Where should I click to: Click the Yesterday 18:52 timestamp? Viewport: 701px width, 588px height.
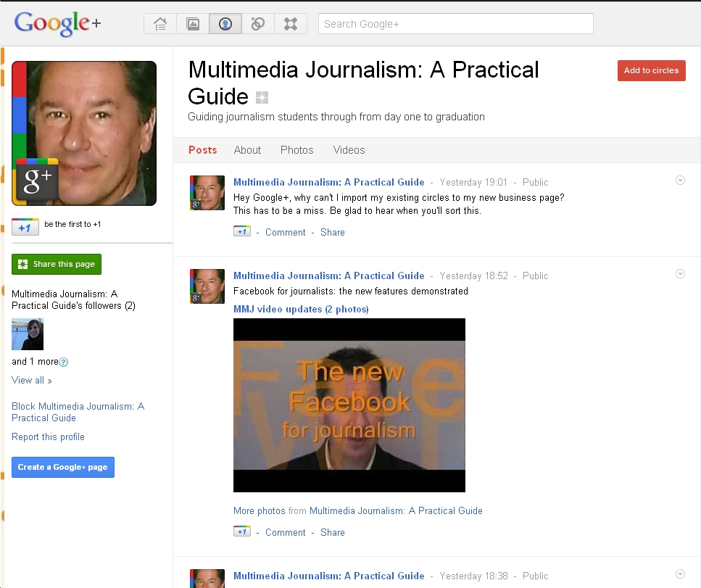point(473,276)
